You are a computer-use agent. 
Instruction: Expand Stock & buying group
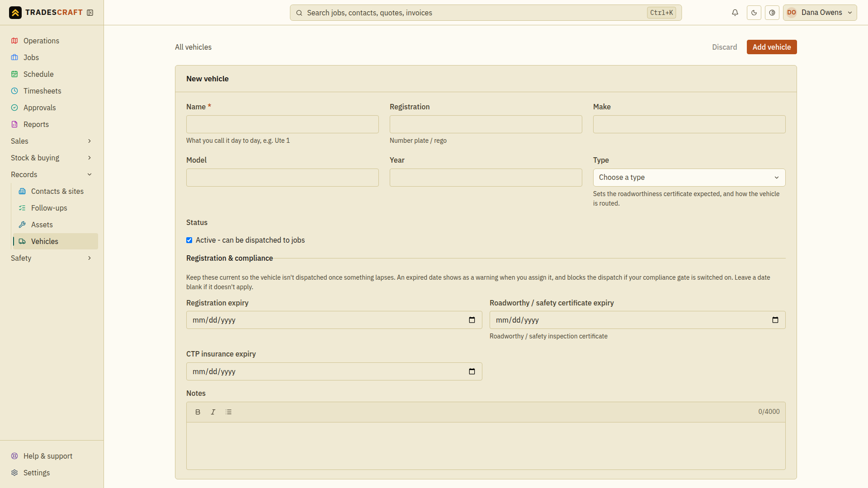tap(52, 158)
